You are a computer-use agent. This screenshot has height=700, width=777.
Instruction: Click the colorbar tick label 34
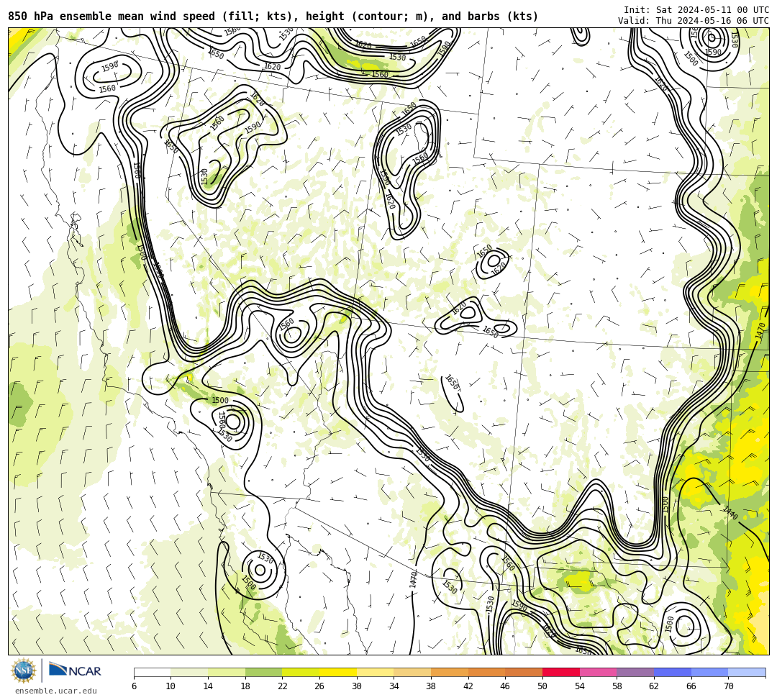click(x=394, y=686)
